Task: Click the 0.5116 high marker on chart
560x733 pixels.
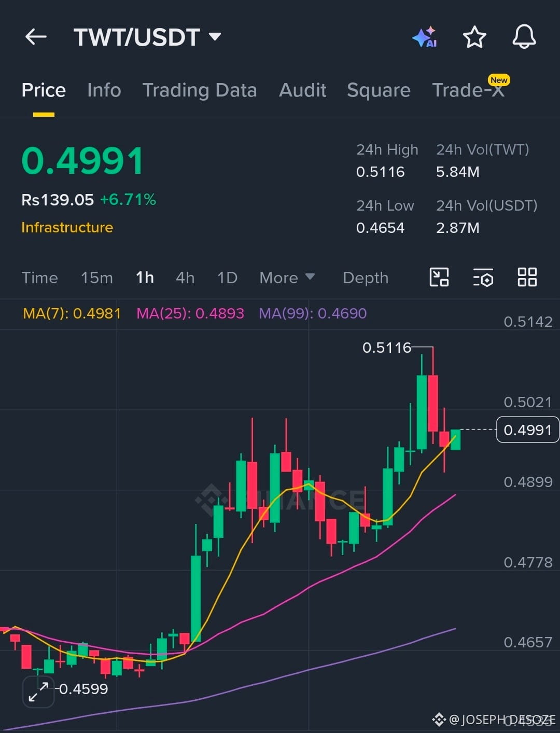Action: click(x=386, y=348)
